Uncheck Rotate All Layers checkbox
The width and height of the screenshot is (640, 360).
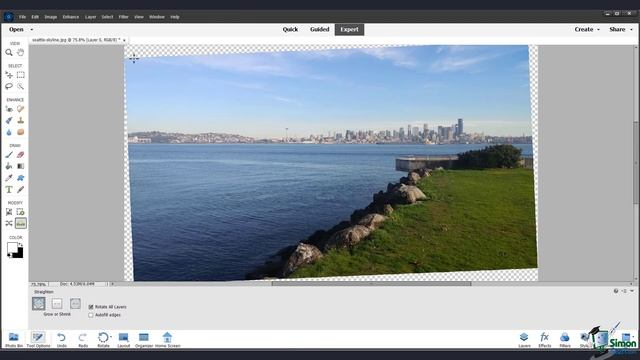click(x=91, y=307)
